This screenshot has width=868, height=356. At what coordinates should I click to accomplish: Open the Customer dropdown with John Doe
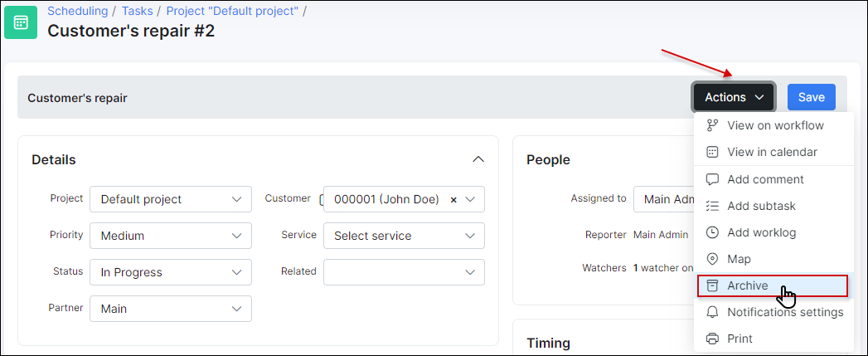[404, 199]
